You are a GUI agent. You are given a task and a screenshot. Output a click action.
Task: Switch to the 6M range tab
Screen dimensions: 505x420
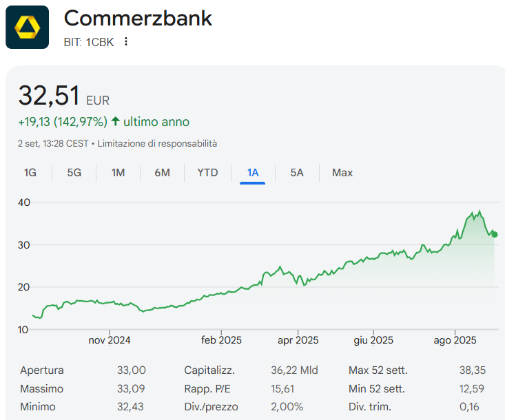(x=162, y=173)
